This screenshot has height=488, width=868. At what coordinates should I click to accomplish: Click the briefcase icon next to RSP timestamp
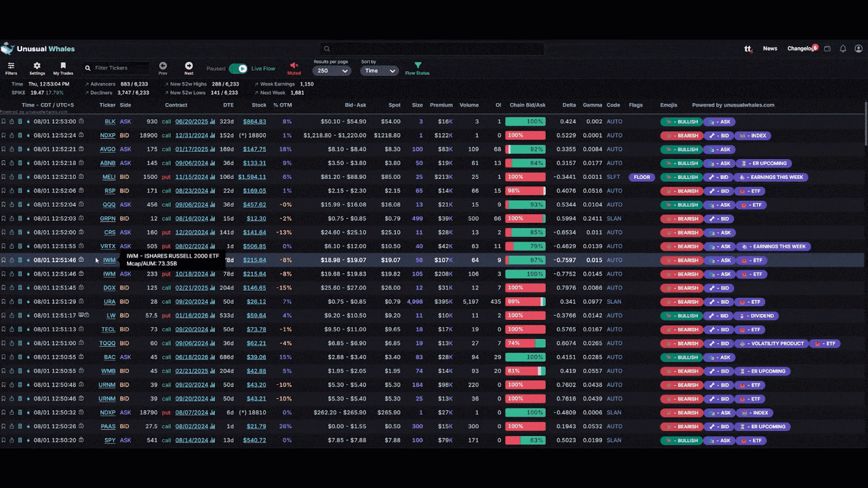(81, 191)
